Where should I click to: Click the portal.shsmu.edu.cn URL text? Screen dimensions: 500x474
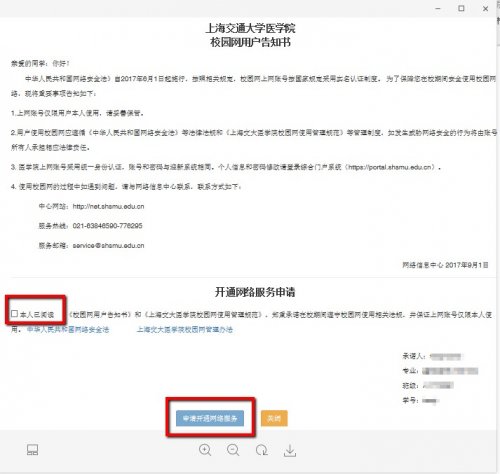pyautogui.click(x=391, y=167)
